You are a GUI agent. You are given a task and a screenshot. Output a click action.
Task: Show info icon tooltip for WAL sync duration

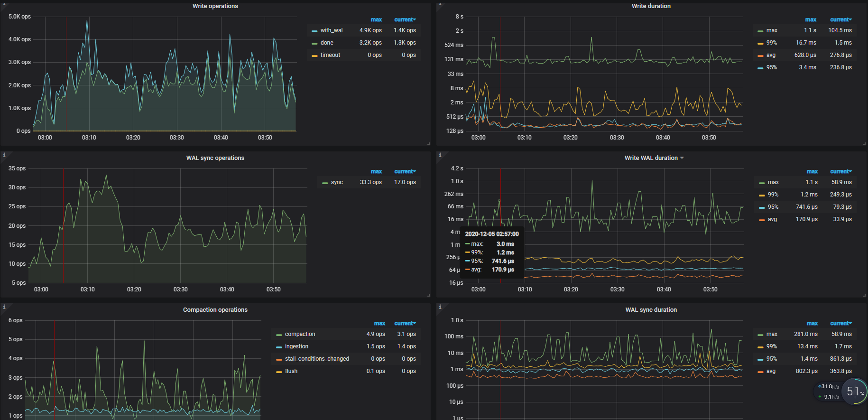pos(440,307)
